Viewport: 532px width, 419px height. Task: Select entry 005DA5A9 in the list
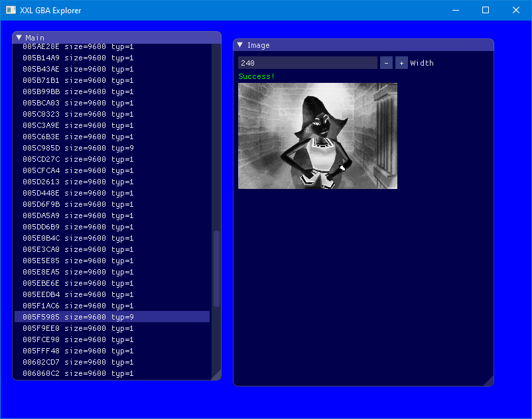[112, 215]
